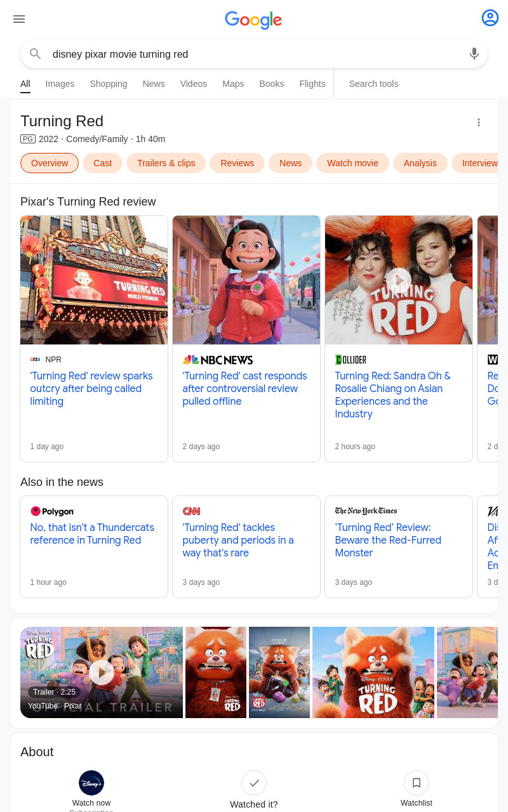Switch to the Videos tab
The width and height of the screenshot is (508, 812).
tap(194, 84)
